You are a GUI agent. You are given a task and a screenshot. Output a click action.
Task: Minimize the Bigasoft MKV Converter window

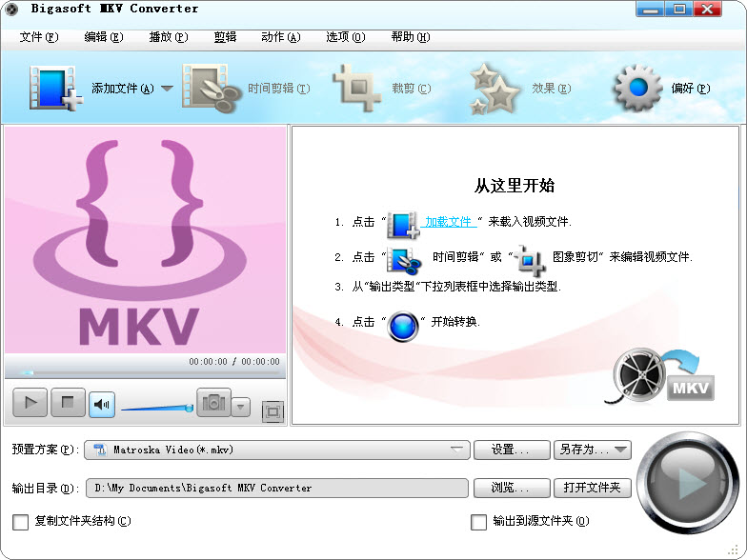[x=650, y=10]
